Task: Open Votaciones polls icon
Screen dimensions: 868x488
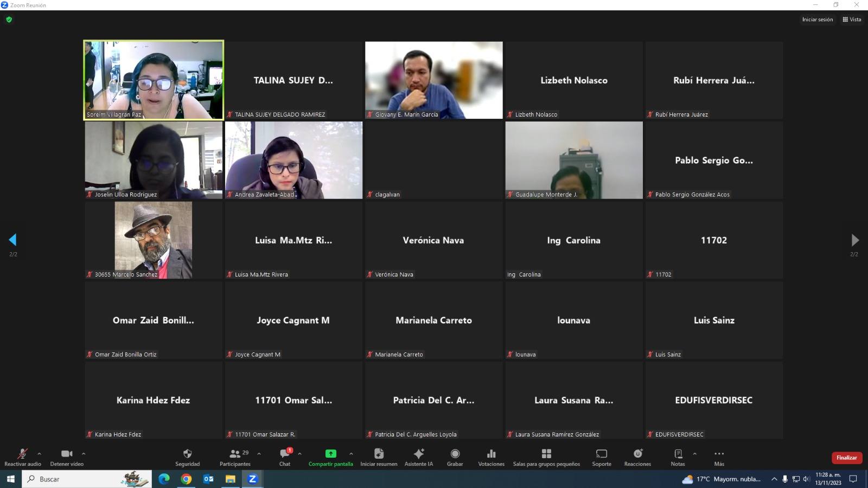Action: [x=491, y=454]
